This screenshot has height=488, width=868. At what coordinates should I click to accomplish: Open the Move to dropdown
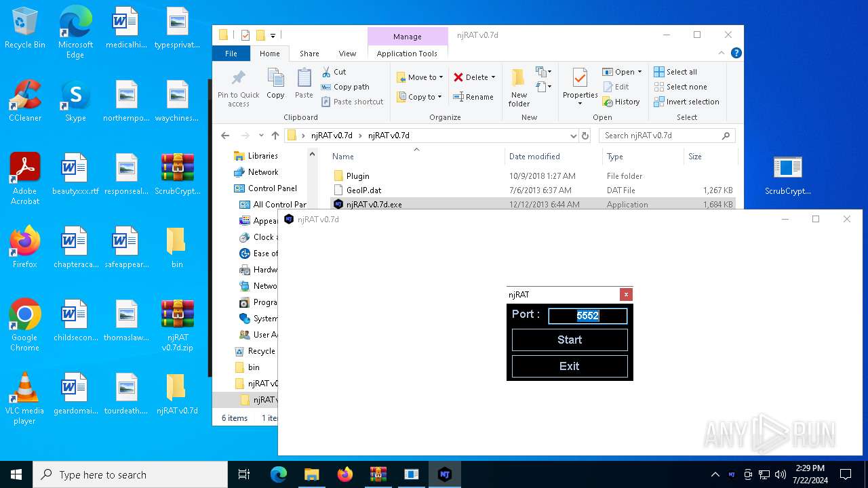point(420,77)
